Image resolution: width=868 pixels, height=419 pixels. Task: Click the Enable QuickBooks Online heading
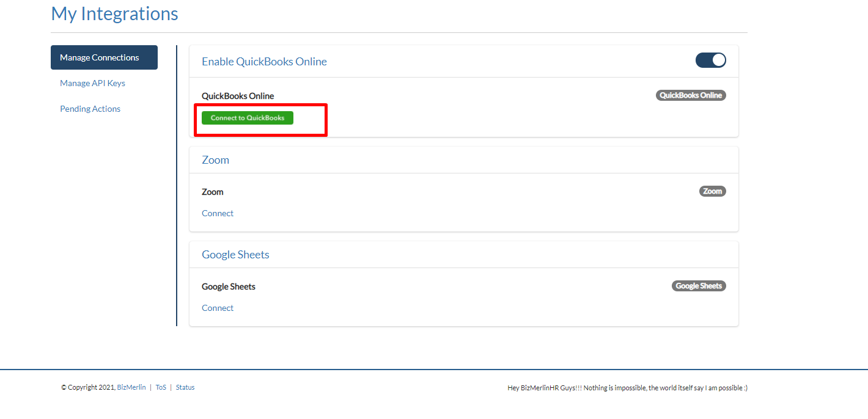tap(264, 62)
